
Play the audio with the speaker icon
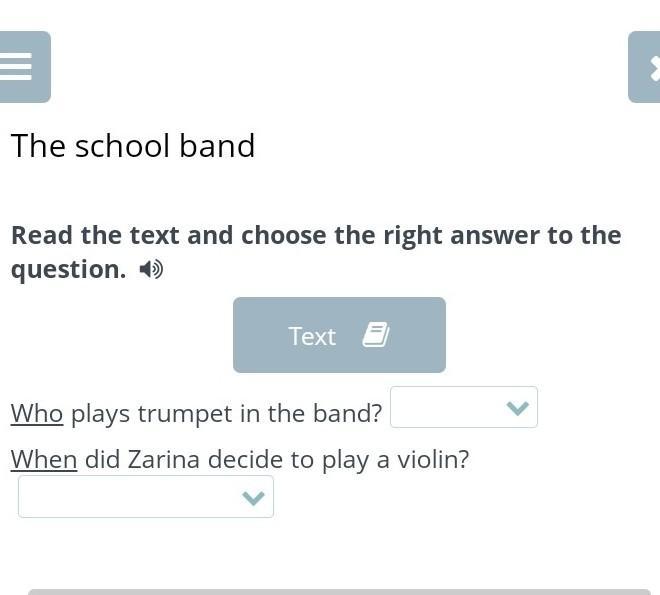(151, 270)
